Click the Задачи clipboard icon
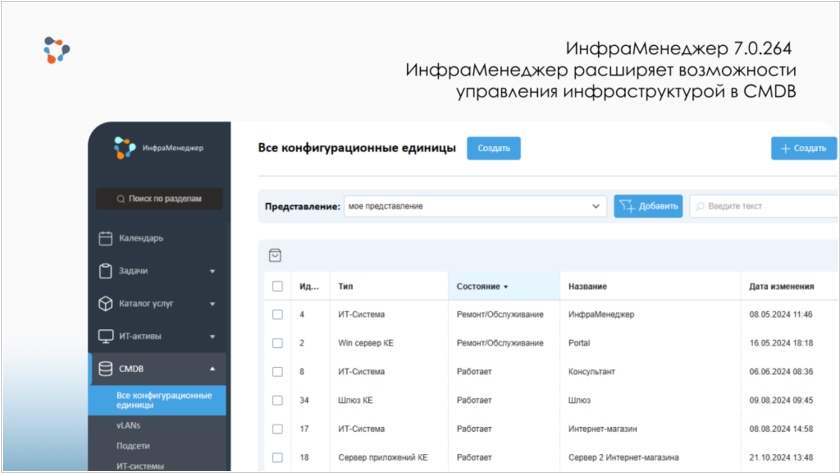The height and width of the screenshot is (473, 840). [105, 271]
